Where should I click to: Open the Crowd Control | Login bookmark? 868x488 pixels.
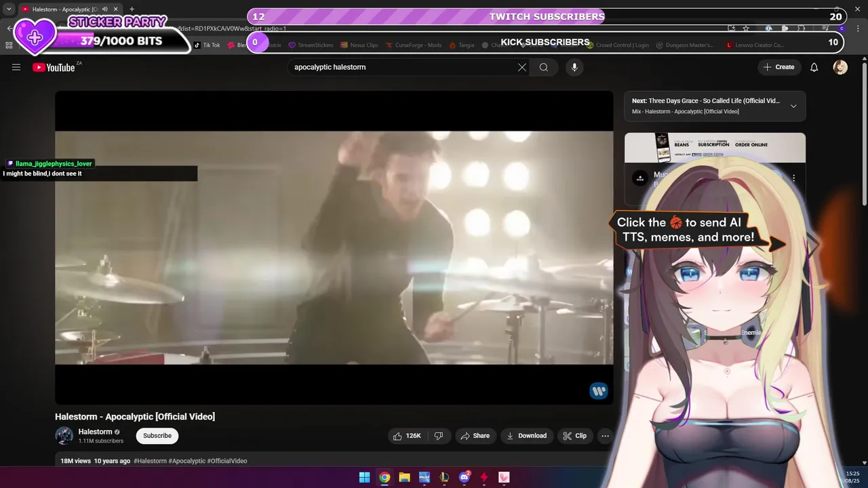point(618,45)
